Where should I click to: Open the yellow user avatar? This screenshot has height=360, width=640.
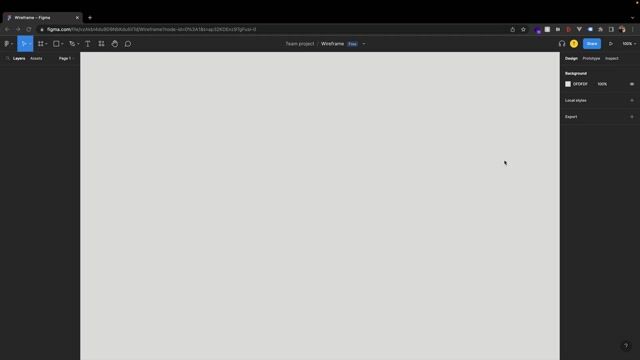574,44
